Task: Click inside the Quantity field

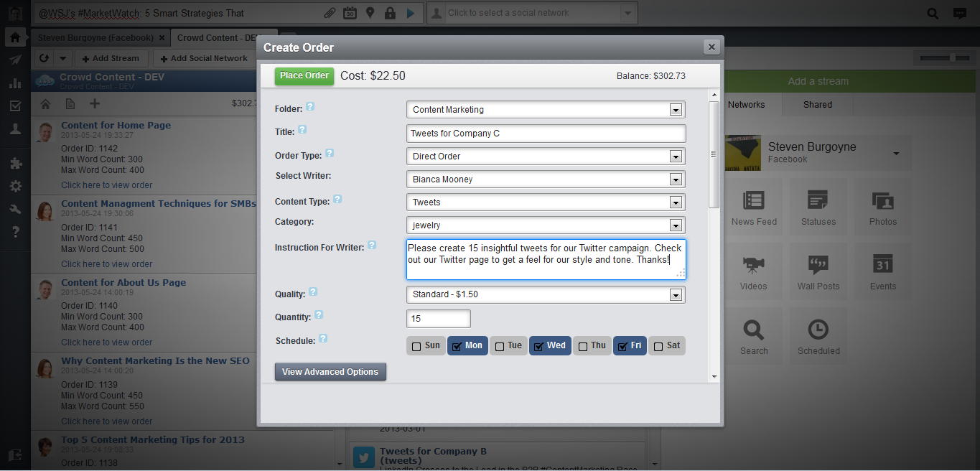Action: pos(438,318)
